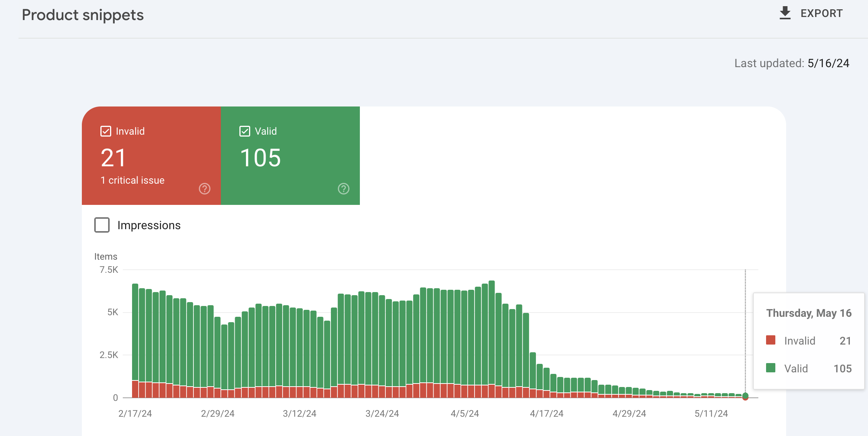Click the EXPORT button label

point(821,14)
